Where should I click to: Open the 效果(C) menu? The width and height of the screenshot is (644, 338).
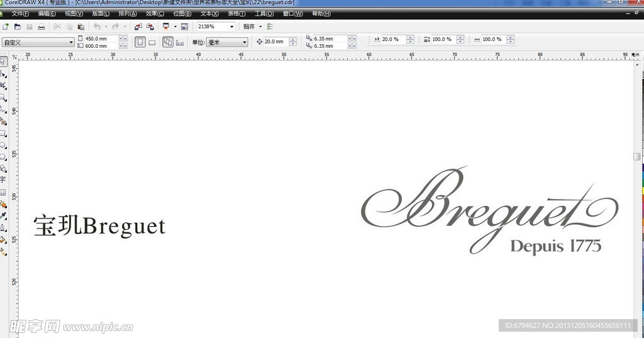pyautogui.click(x=155, y=14)
